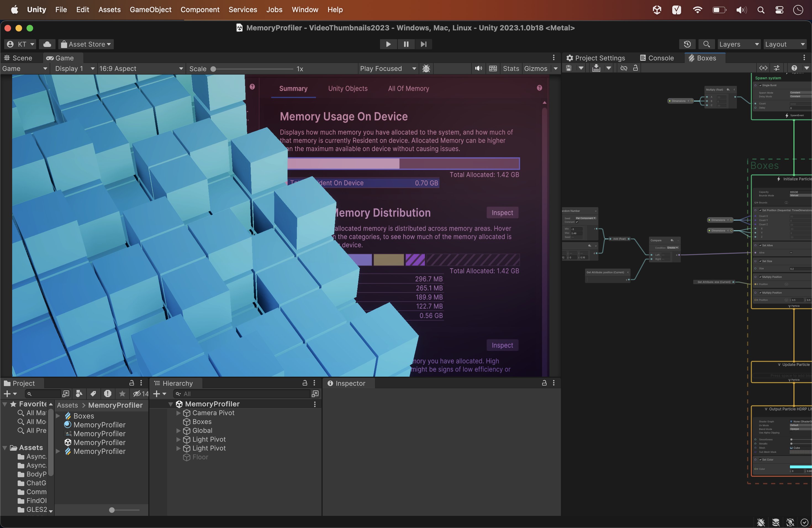Toggle Stats overlay in Game view
The width and height of the screenshot is (812, 528).
click(511, 68)
